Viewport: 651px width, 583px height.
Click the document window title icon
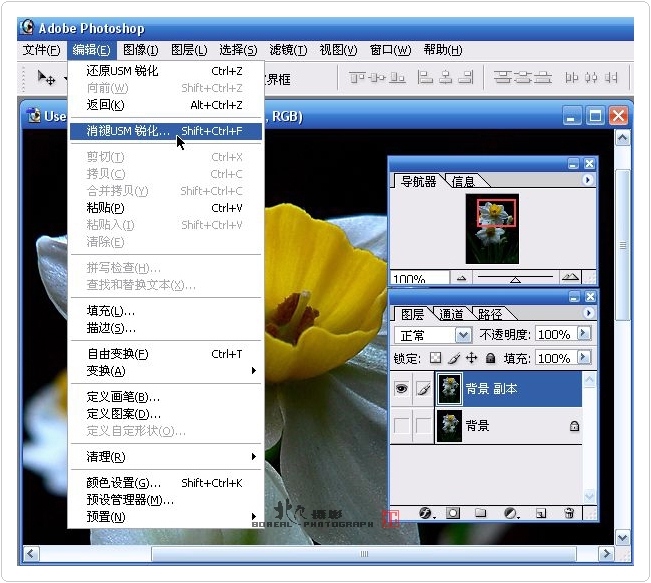pos(34,115)
